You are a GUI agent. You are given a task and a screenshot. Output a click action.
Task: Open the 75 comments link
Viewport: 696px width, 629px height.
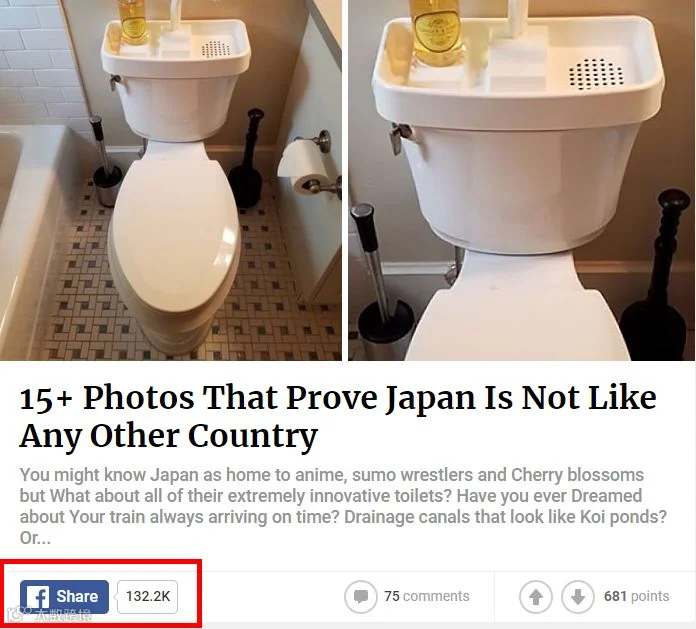pyautogui.click(x=427, y=596)
